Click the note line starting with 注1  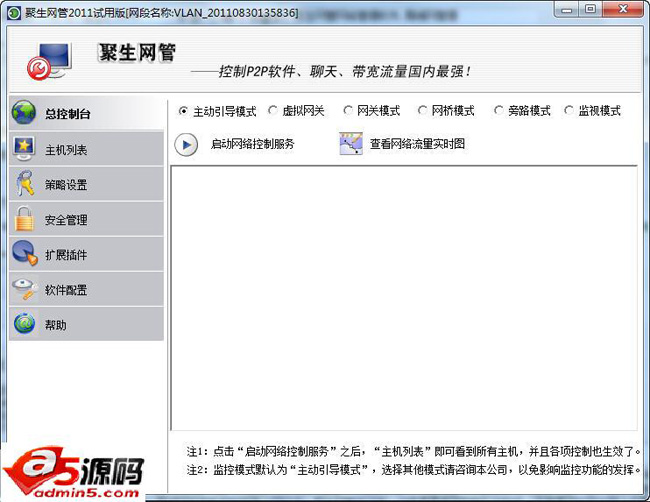click(414, 451)
